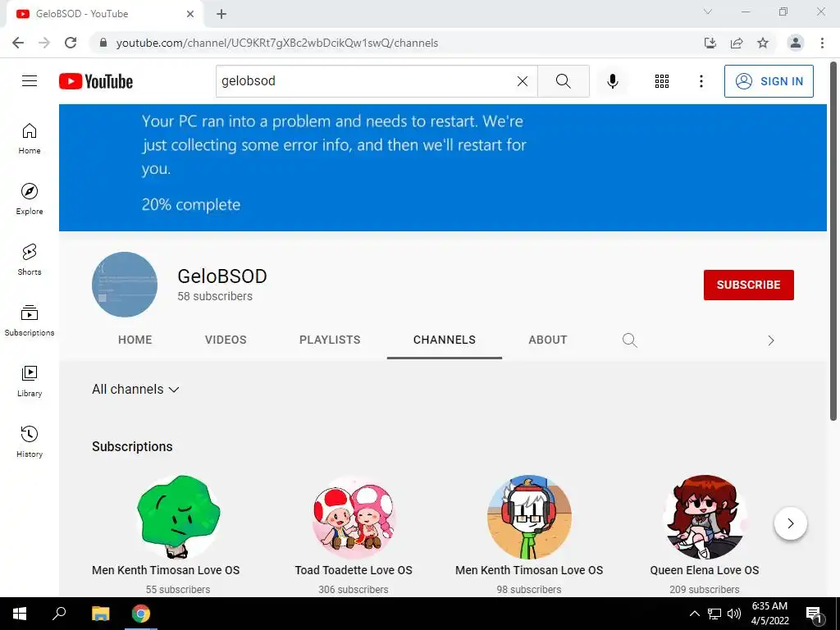Viewport: 840px width, 630px height.
Task: Switch to the HOME channel tab
Action: coord(135,340)
